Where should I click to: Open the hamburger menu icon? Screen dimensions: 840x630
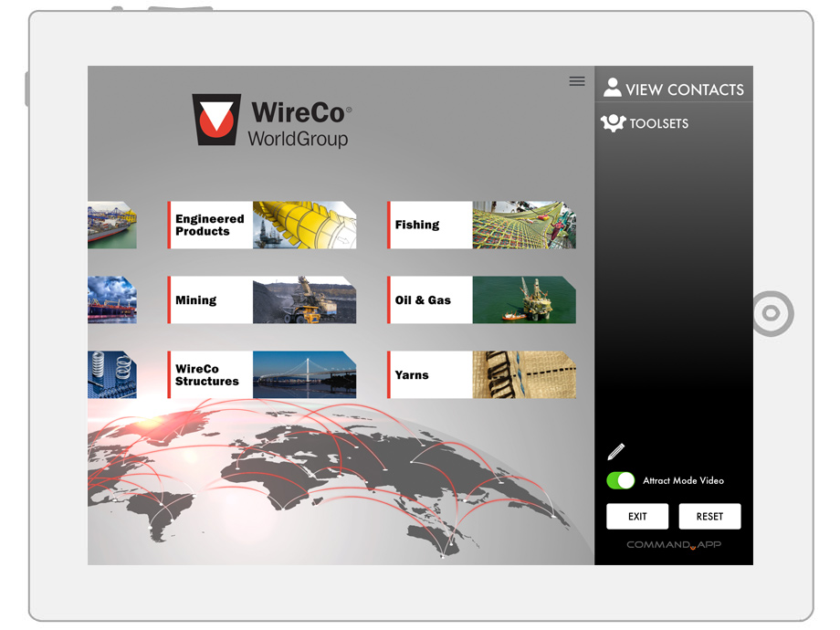point(576,81)
